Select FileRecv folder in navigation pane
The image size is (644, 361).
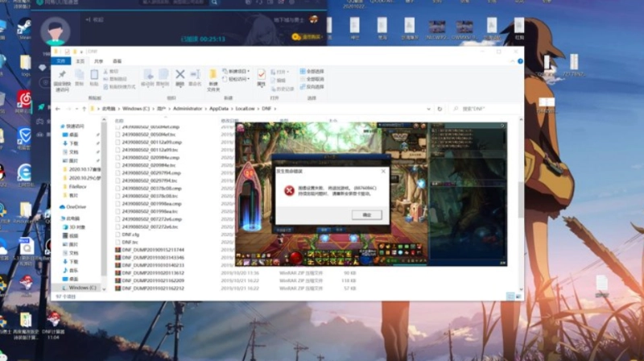click(75, 187)
